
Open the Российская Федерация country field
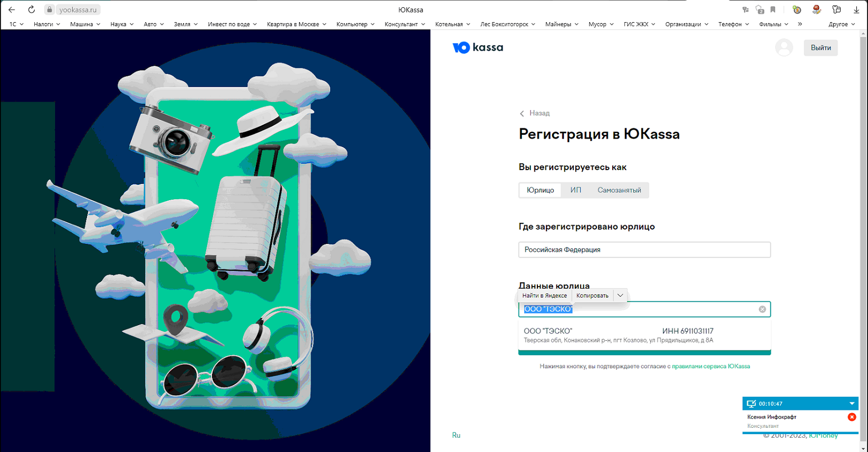644,250
